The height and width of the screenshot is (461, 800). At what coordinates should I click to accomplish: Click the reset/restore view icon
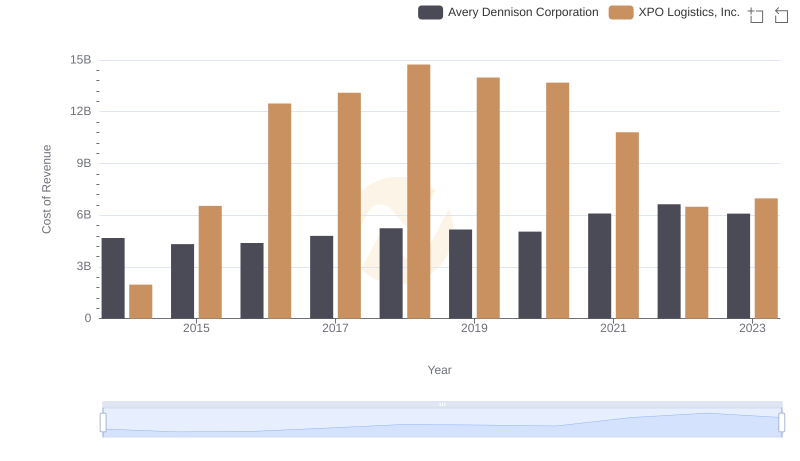[x=781, y=15]
